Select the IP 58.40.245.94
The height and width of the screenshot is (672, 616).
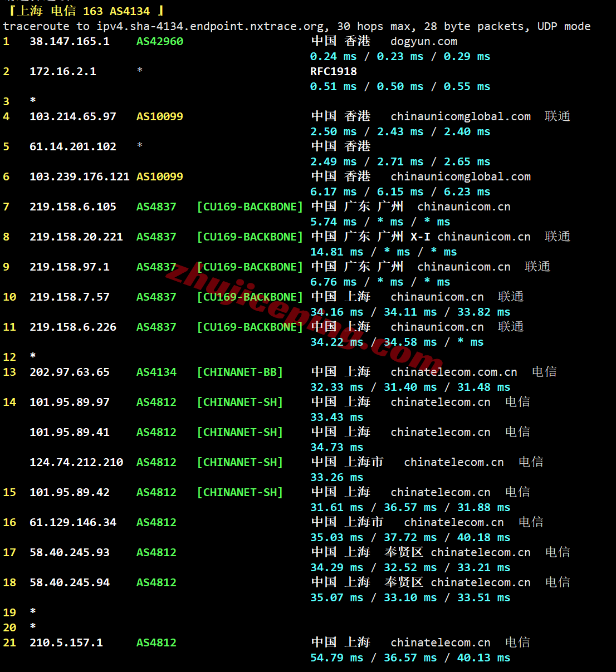click(70, 582)
